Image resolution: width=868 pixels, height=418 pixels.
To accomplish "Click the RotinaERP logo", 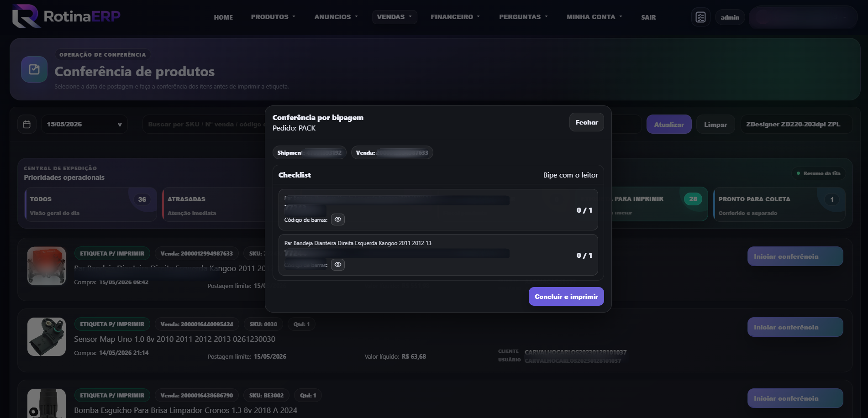I will click(66, 16).
